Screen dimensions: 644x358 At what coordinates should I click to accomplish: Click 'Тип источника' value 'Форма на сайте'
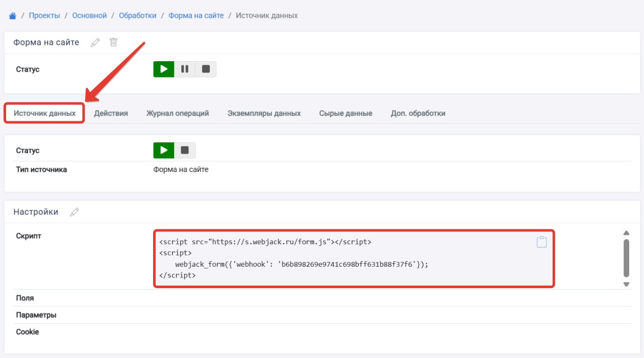[x=181, y=169]
